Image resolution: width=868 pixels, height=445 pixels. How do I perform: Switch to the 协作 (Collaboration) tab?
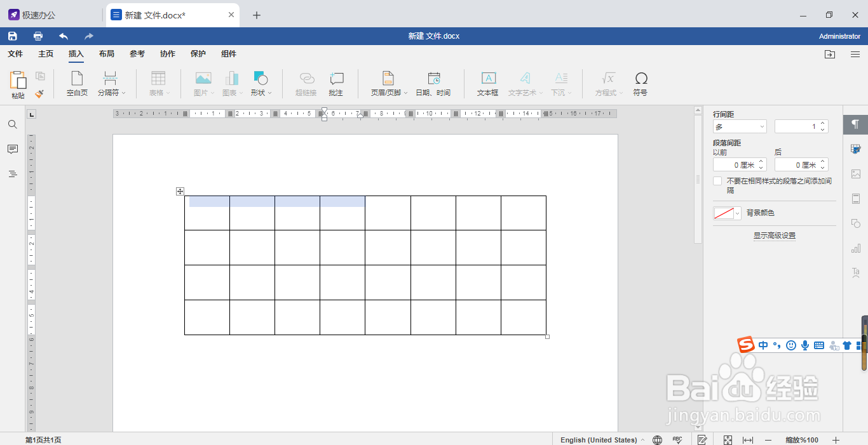tap(168, 54)
